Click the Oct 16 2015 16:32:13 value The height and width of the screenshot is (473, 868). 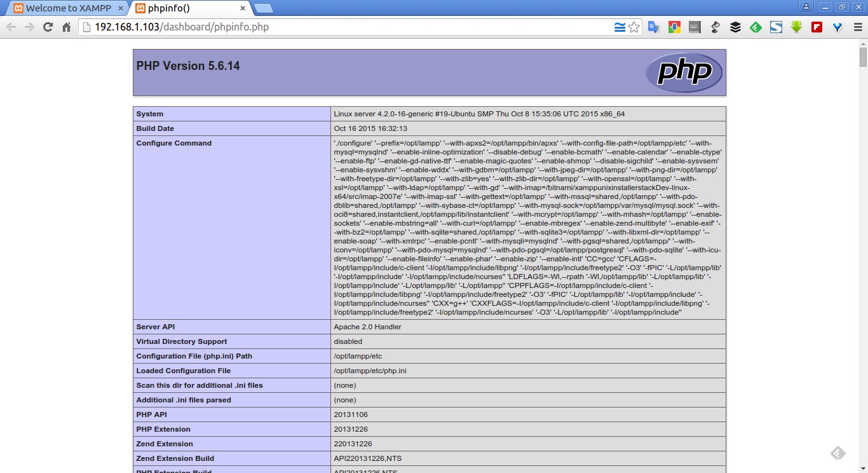(370, 128)
